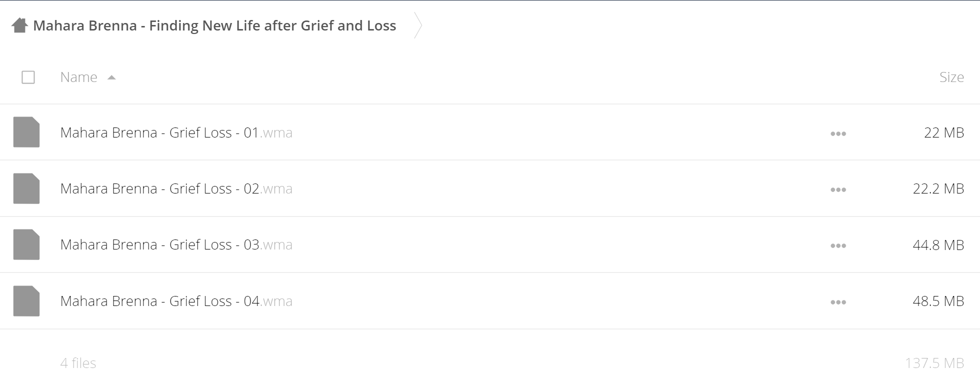This screenshot has height=384, width=980.
Task: Open more options for Grief Loss - 04
Action: 838,302
